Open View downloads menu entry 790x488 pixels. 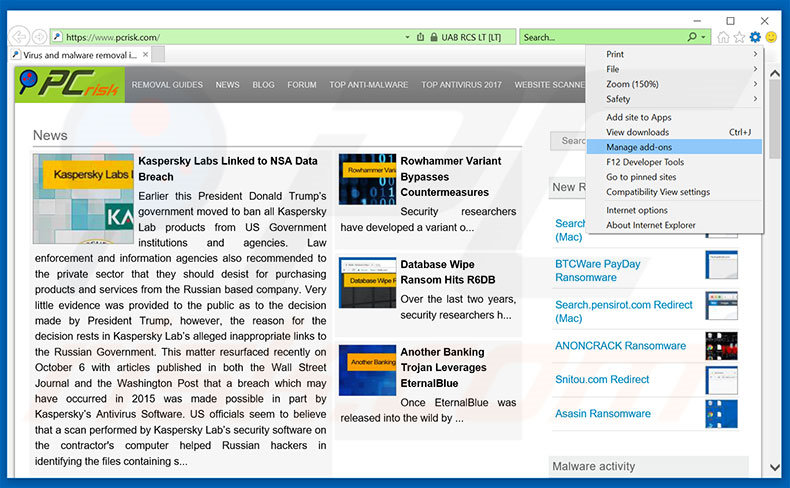point(675,132)
